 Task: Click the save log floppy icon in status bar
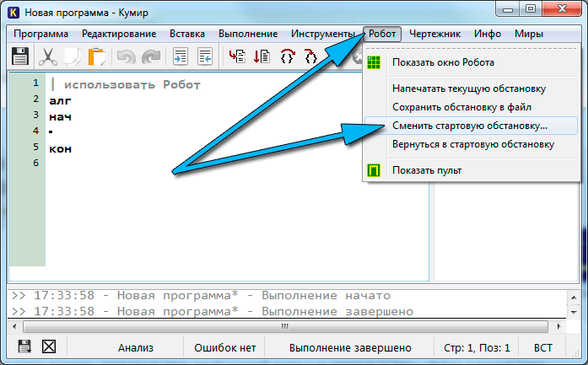coord(24,346)
